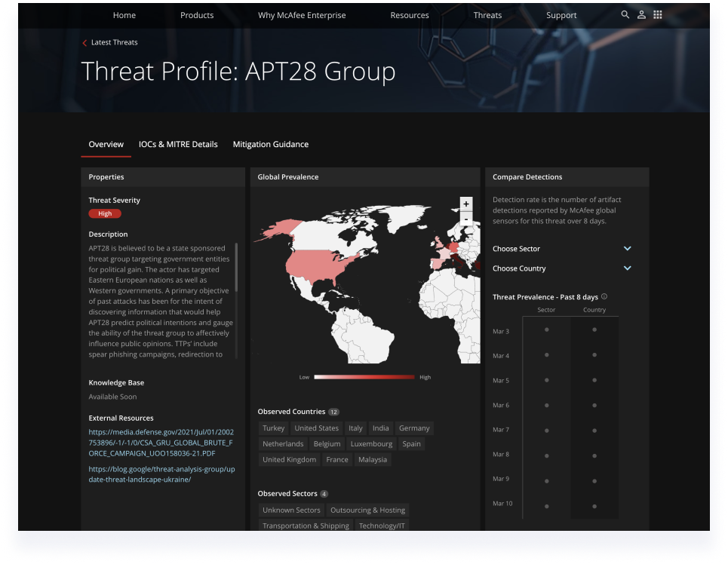Image resolution: width=728 pixels, height=564 pixels.
Task: Click Alaska on the prevalence map
Action: pos(281,229)
